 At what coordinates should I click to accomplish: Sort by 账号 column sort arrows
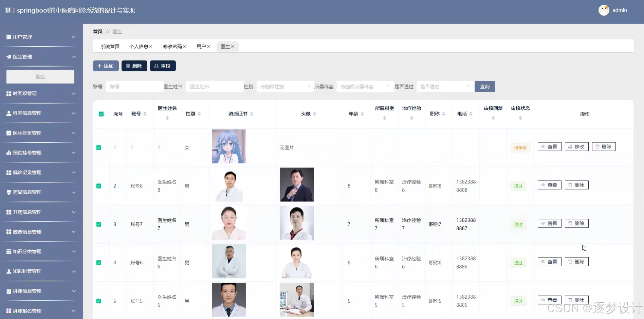145,114
